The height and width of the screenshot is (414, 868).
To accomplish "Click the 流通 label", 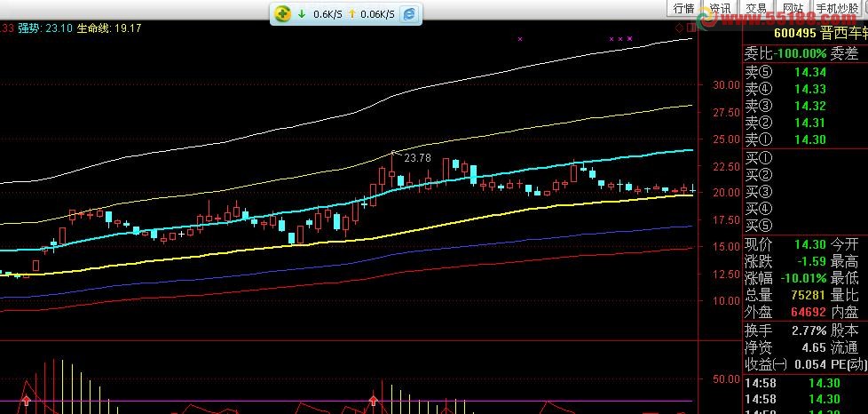I will pos(845,348).
